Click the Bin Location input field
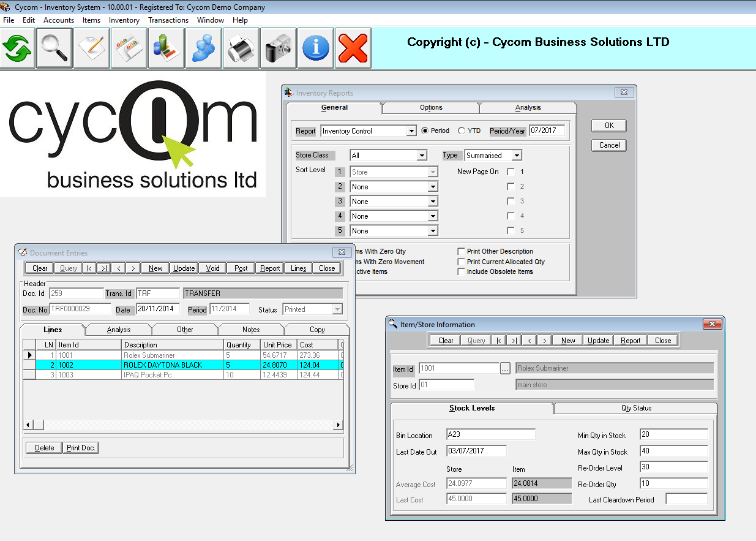This screenshot has width=756, height=541. 490,434
